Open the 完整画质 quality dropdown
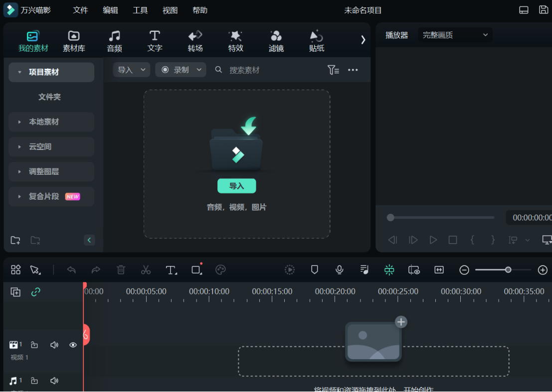This screenshot has width=552, height=392. pos(455,35)
